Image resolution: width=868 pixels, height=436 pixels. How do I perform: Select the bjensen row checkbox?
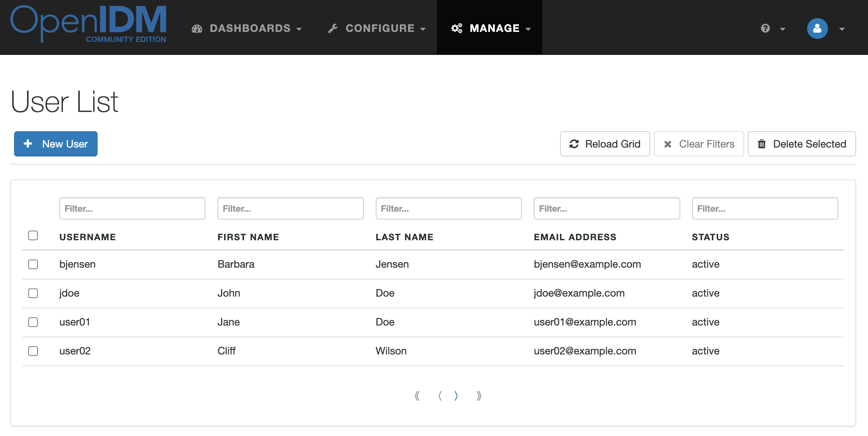pyautogui.click(x=33, y=264)
